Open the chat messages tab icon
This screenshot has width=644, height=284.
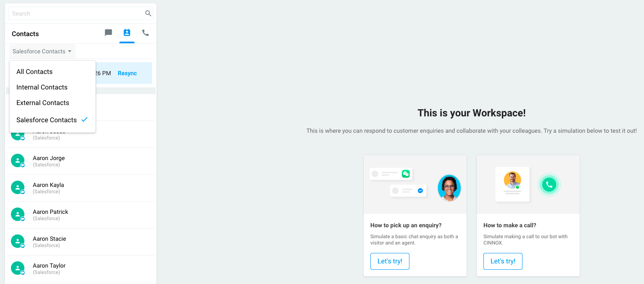point(108,33)
